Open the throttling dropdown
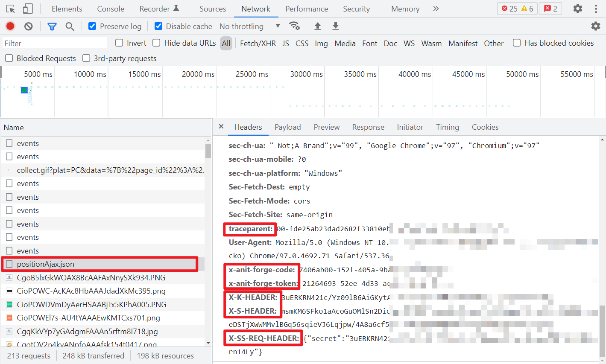The height and width of the screenshot is (364, 606). [x=250, y=26]
